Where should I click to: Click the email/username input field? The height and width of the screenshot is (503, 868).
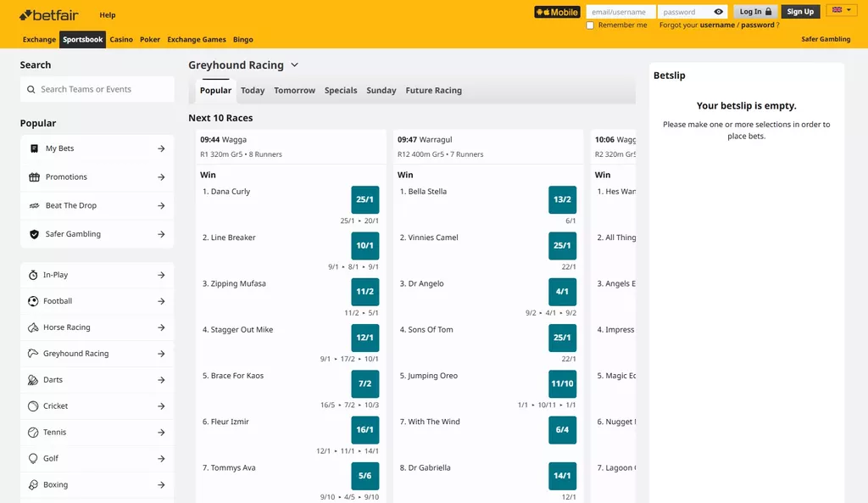pyautogui.click(x=620, y=12)
